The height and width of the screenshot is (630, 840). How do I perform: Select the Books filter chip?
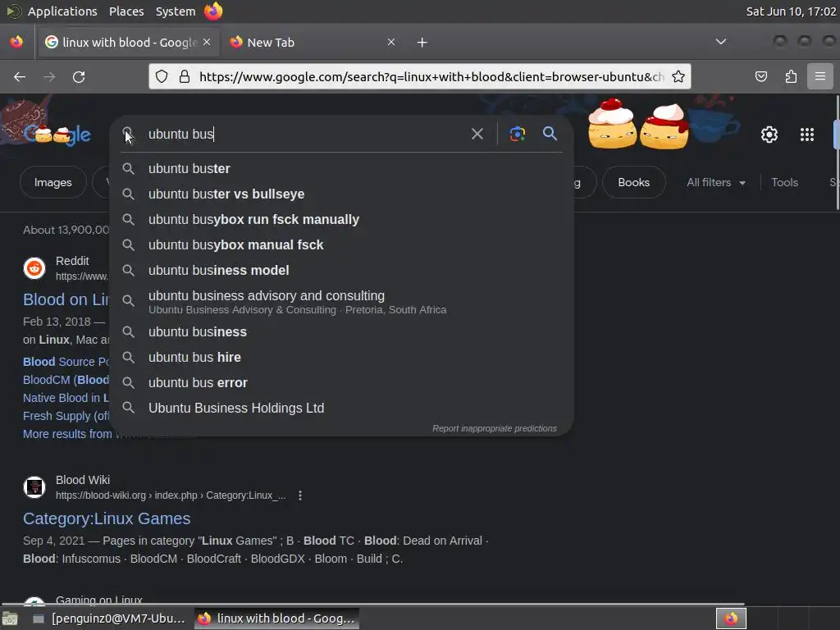tap(634, 182)
